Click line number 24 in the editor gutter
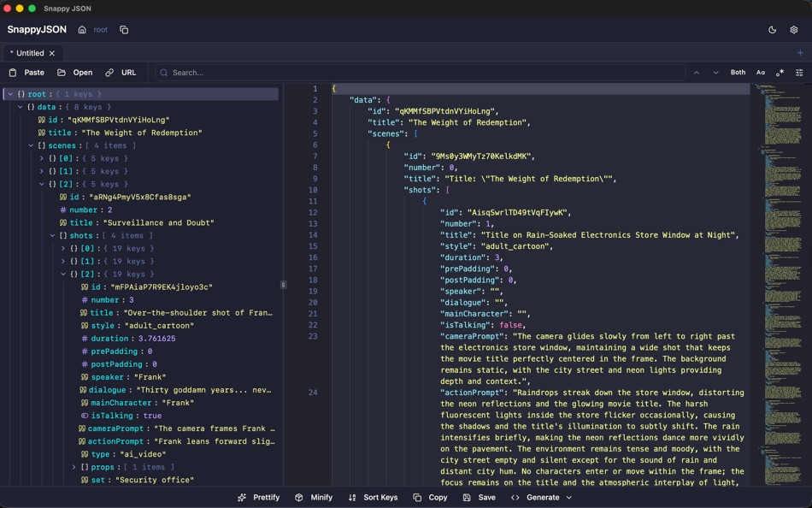 [313, 393]
